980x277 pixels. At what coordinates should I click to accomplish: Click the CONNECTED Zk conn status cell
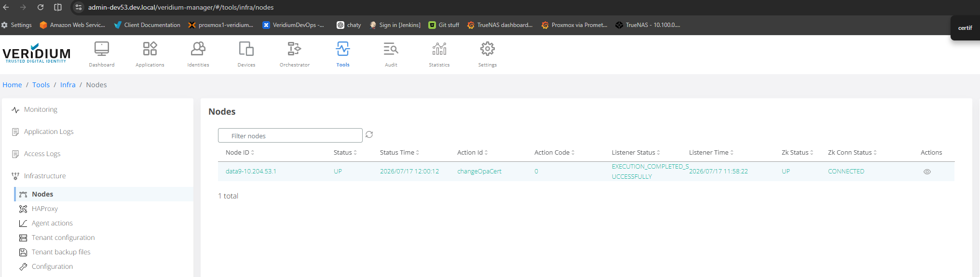pos(846,171)
